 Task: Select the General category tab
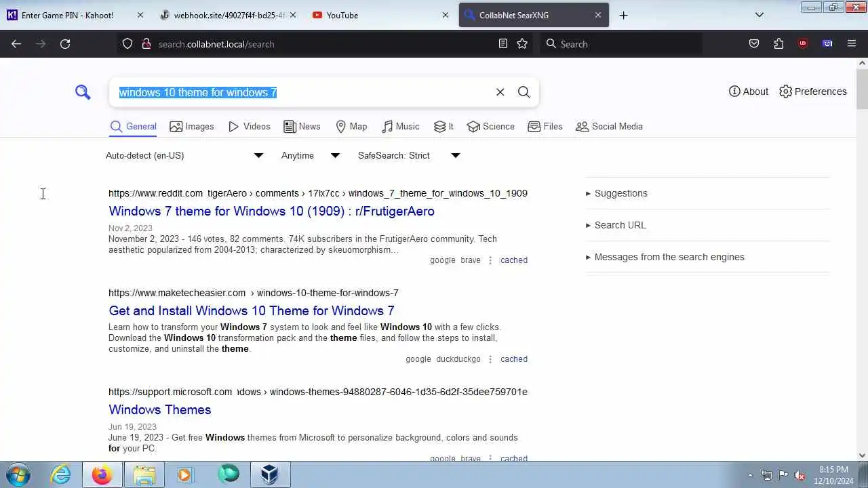tap(134, 127)
